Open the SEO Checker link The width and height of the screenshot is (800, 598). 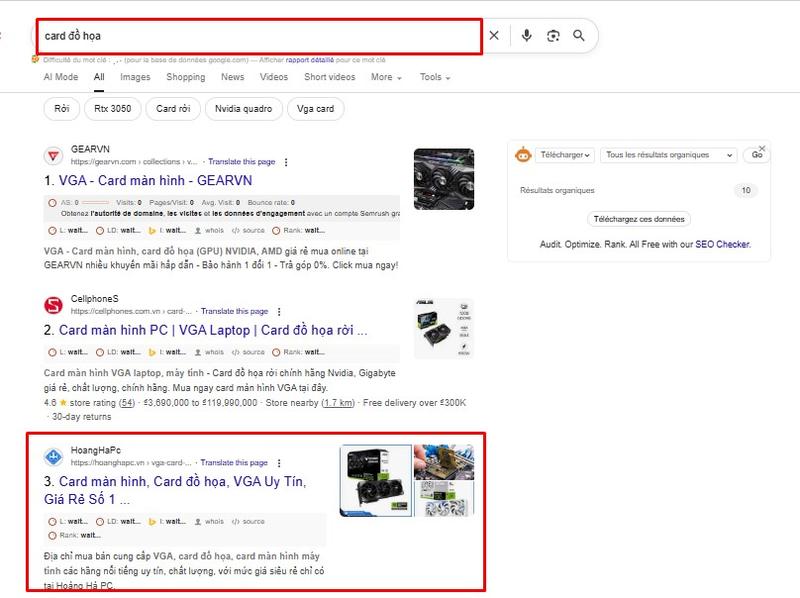point(722,244)
